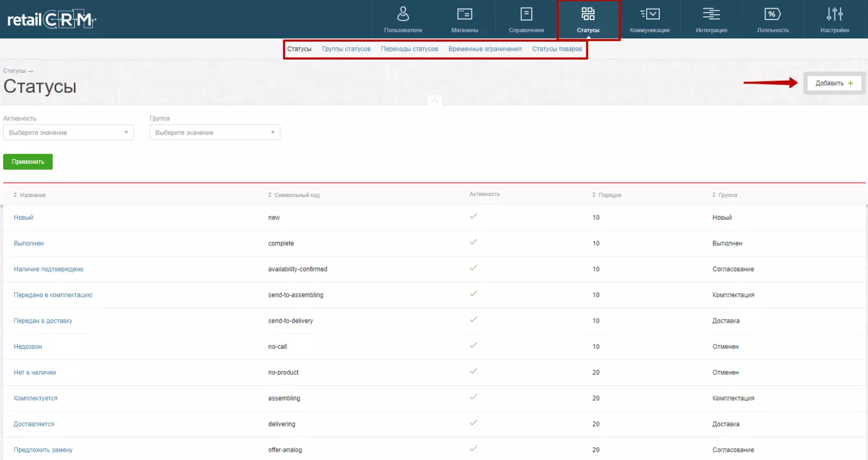Select Отменен group in no-product row
The height and width of the screenshot is (460, 868).
(x=725, y=373)
